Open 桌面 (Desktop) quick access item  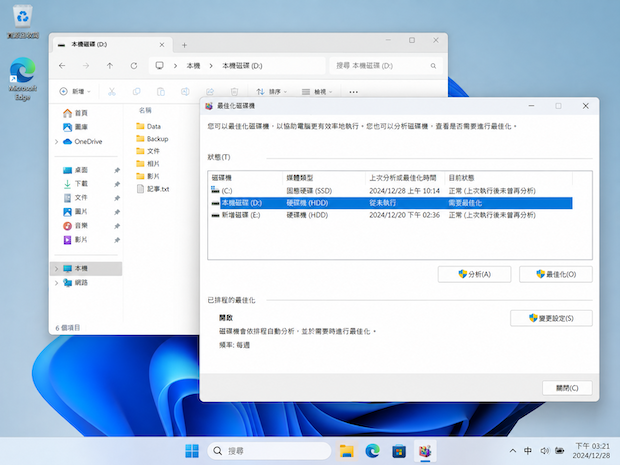point(75,170)
